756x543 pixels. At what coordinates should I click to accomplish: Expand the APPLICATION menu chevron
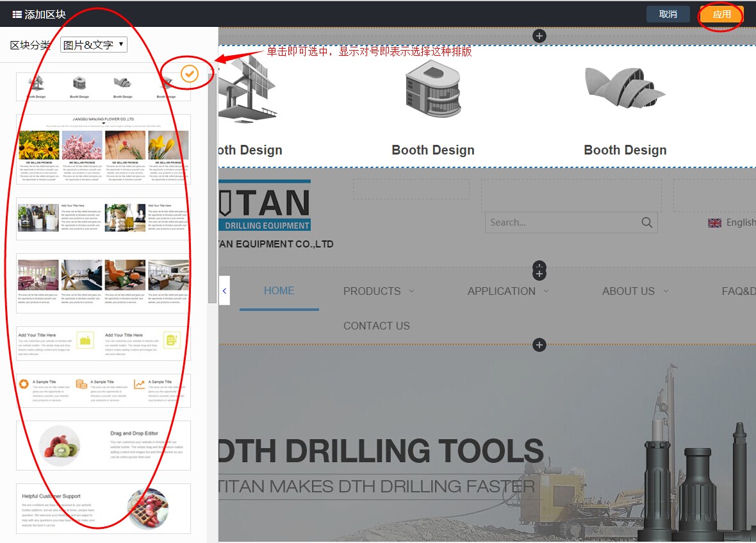tap(546, 291)
